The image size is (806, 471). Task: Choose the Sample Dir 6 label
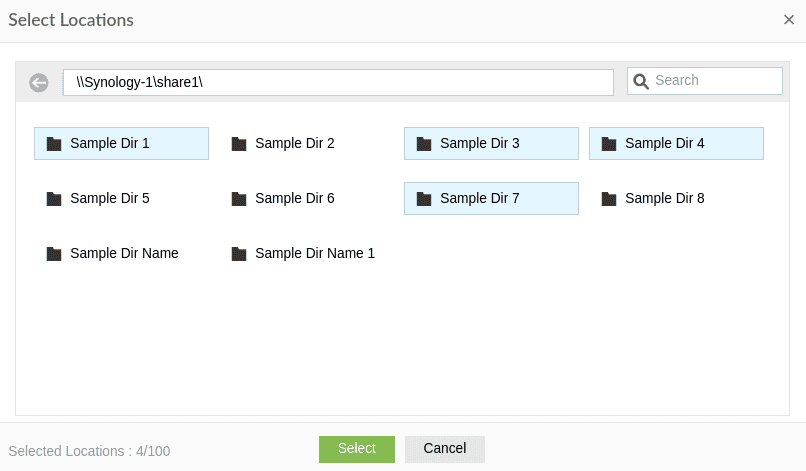click(x=295, y=199)
